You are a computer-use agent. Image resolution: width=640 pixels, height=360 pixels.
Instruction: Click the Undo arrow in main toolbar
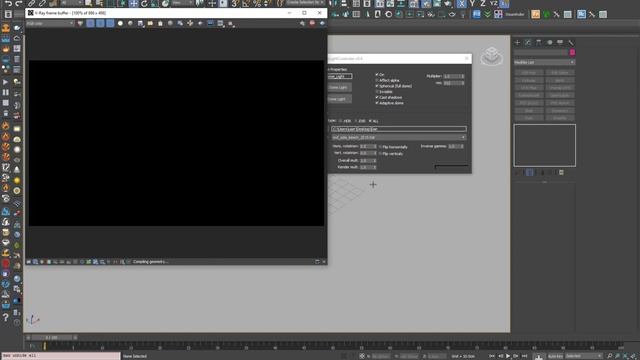click(x=8, y=3)
